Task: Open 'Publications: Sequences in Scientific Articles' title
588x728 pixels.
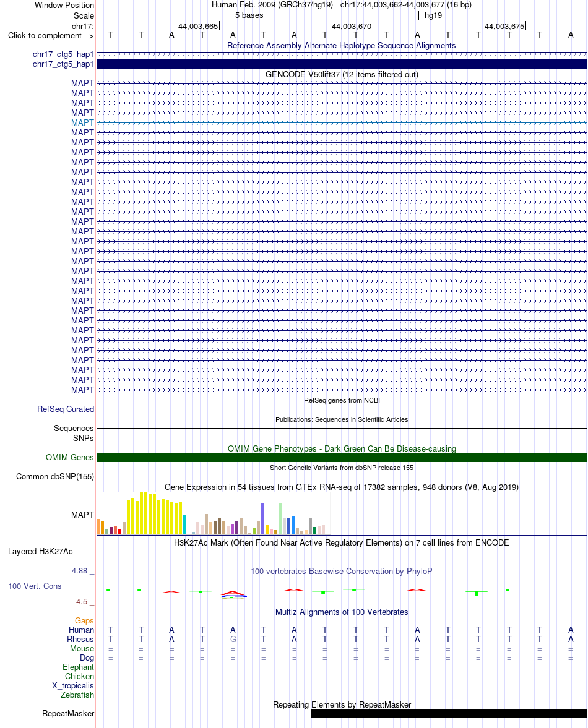Action: pos(342,419)
